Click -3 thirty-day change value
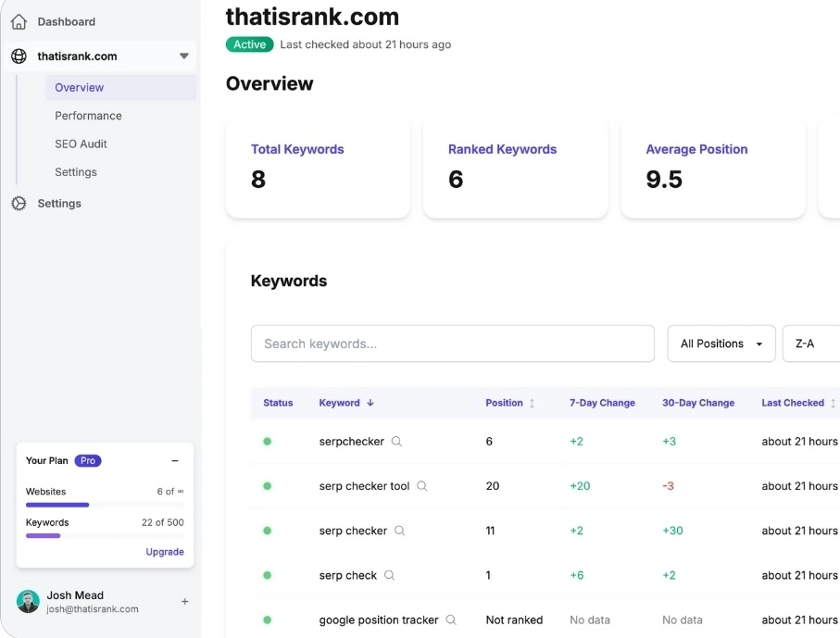840x638 pixels. click(668, 486)
